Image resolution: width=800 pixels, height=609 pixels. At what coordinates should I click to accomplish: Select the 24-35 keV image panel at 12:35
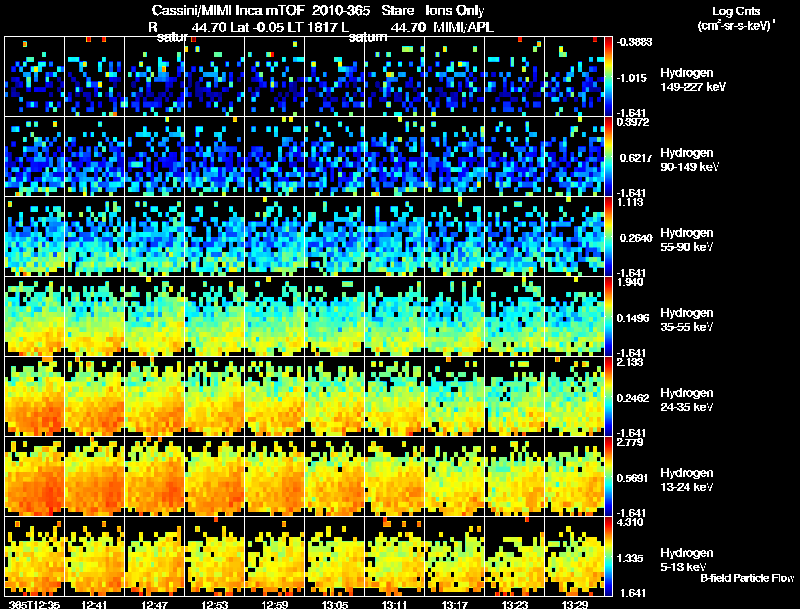(35, 397)
